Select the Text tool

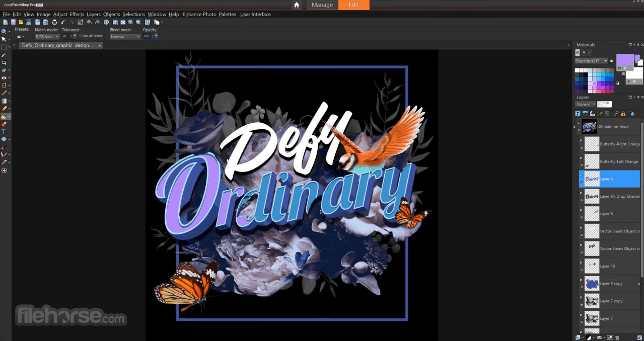[4, 132]
